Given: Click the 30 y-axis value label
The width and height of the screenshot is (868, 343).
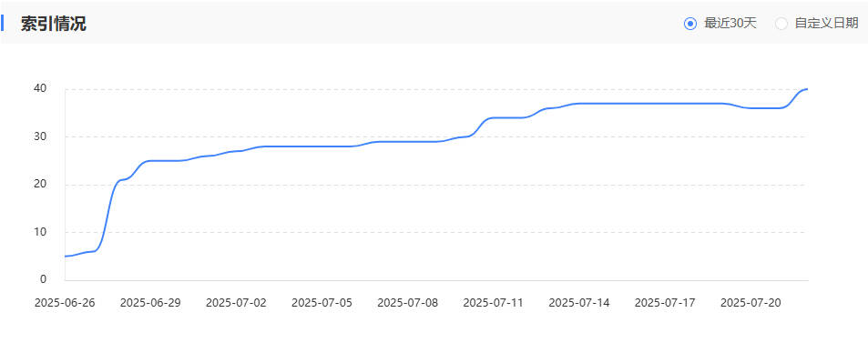Looking at the screenshot, I should point(40,136).
